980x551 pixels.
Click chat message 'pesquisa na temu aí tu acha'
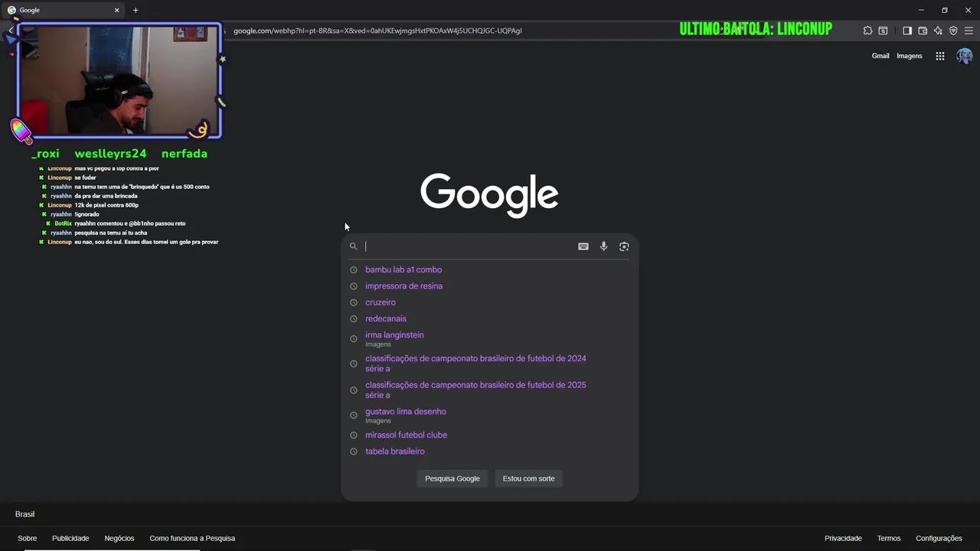111,233
